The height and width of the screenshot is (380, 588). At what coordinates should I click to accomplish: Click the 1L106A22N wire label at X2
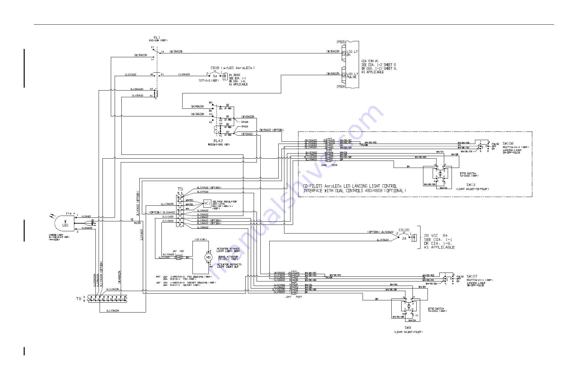(x=137, y=89)
